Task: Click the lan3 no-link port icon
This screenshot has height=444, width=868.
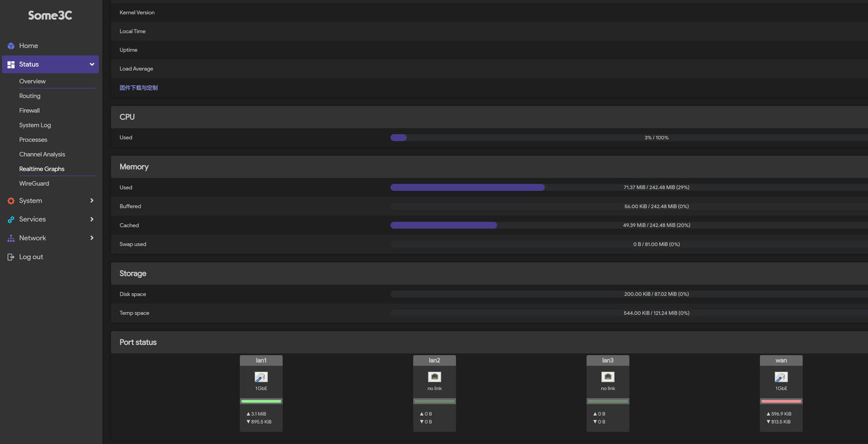Action: click(607, 377)
